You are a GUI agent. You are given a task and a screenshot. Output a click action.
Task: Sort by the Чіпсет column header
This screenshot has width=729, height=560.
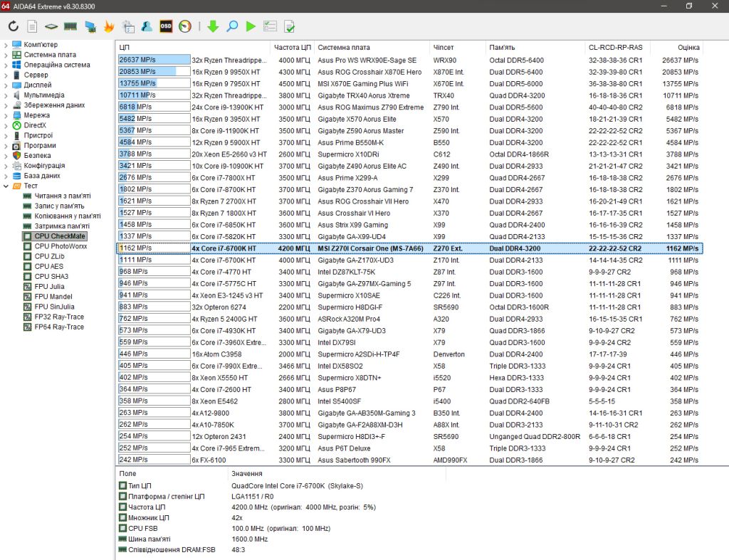[457, 48]
